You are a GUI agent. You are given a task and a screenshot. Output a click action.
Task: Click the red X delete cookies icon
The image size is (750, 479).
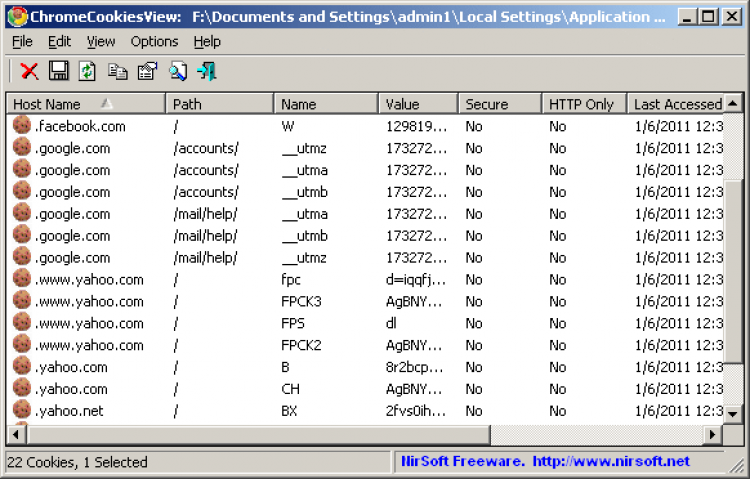pos(29,71)
